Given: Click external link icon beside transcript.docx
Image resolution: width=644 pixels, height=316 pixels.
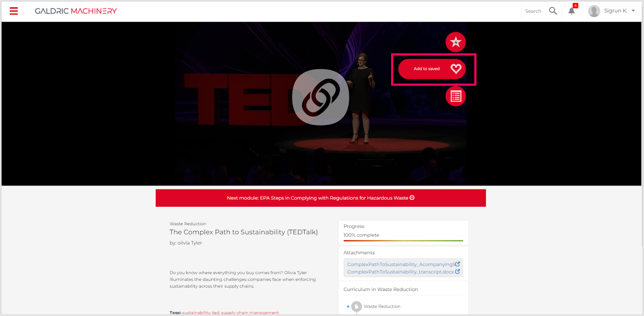Looking at the screenshot, I should point(458,272).
